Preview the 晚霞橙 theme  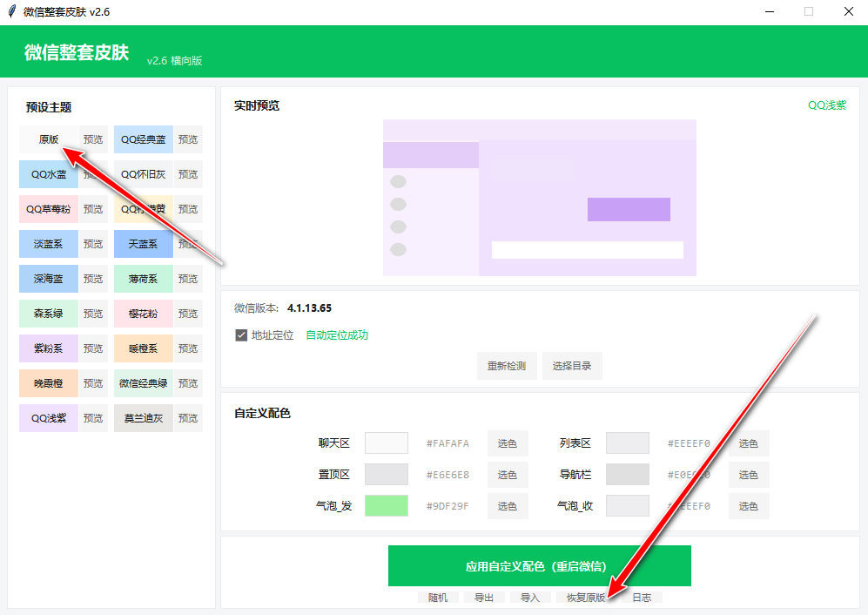click(x=93, y=383)
